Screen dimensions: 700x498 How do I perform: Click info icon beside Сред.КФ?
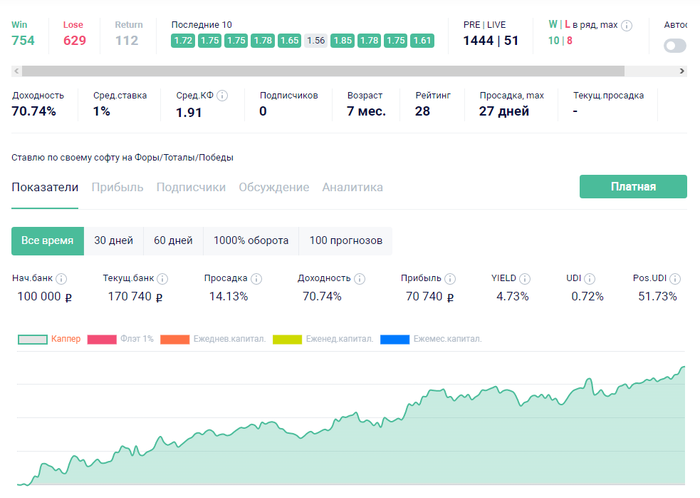(222, 96)
